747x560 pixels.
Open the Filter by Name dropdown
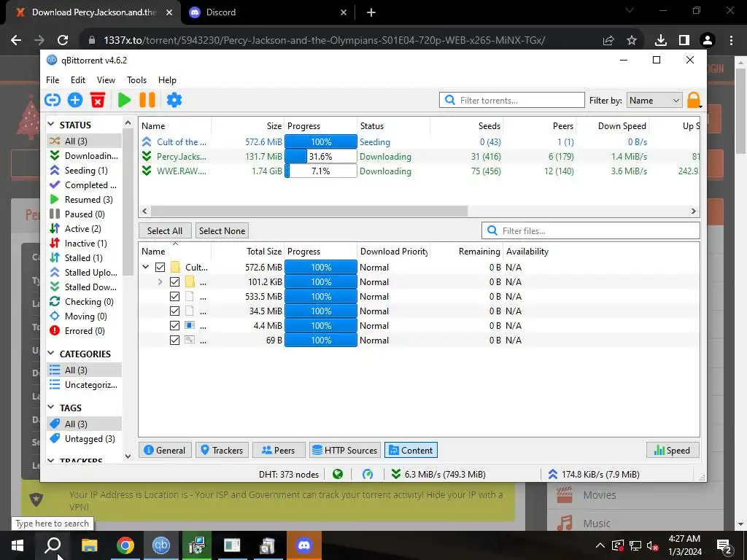pos(654,101)
